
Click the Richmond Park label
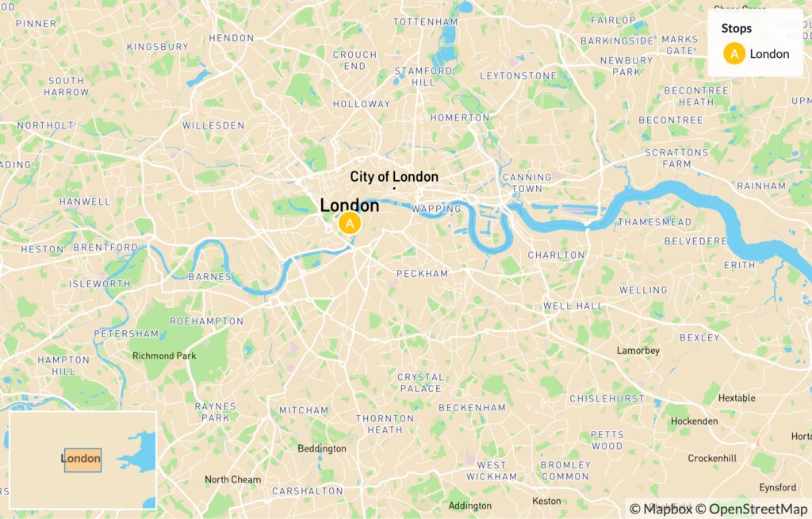tap(164, 356)
